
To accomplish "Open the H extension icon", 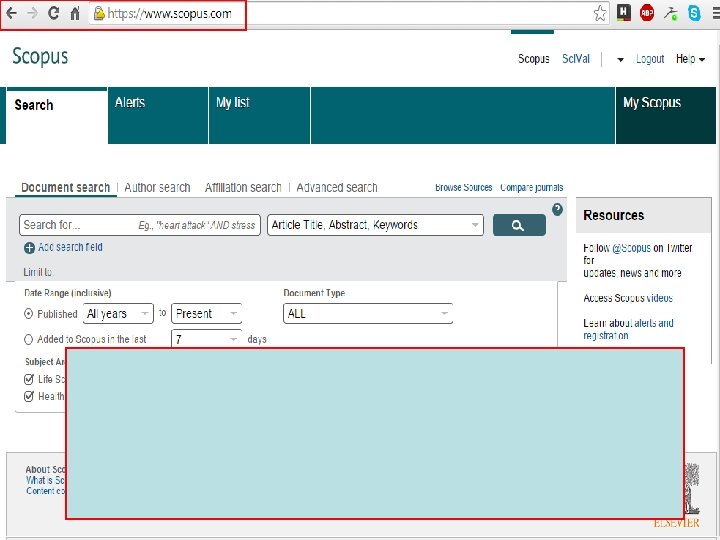I will click(x=624, y=12).
